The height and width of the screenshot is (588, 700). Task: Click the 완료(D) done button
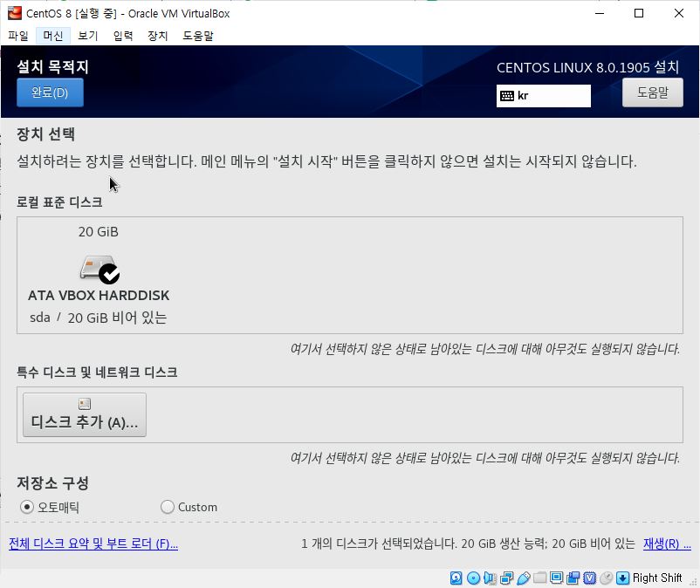point(50,92)
